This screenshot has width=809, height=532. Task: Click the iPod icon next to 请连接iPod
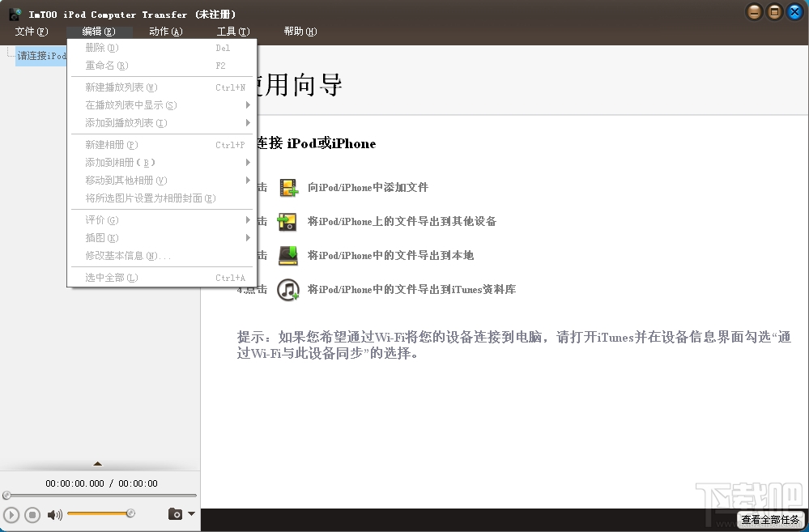[x=19, y=56]
